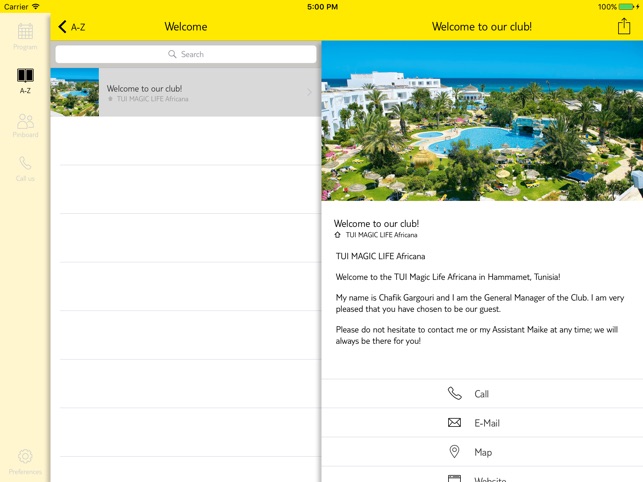Tap the E-Mail button label
The image size is (643, 482).
[x=487, y=423]
